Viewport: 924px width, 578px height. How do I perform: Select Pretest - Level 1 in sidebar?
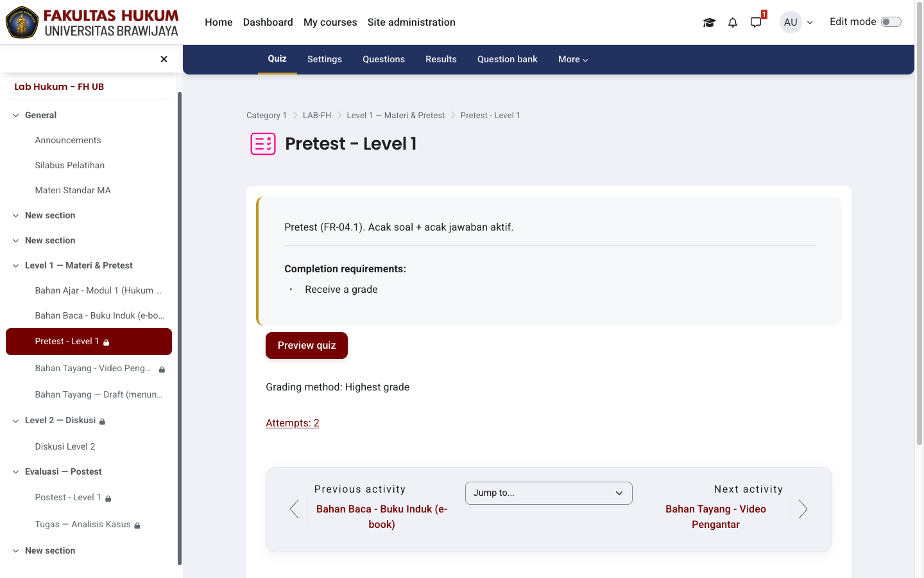click(89, 342)
